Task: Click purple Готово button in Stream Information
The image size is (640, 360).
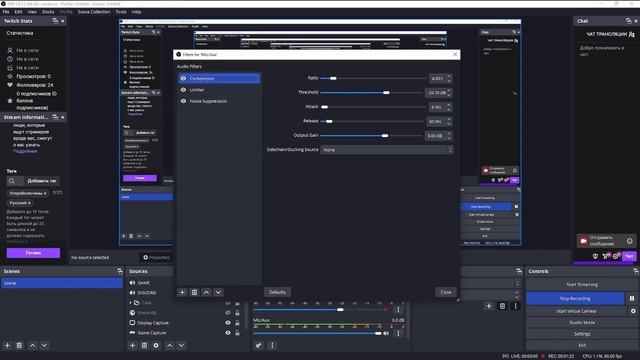Action: (x=33, y=253)
